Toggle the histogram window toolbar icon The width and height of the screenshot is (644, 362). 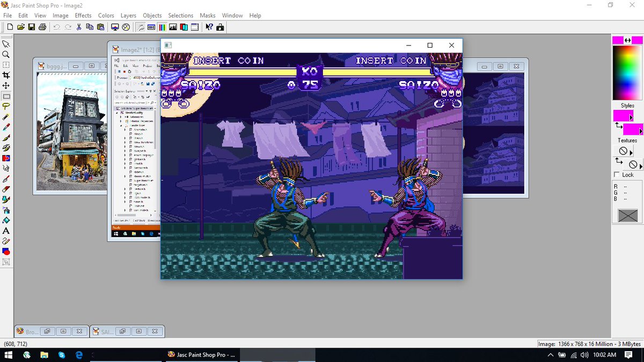pos(173,27)
